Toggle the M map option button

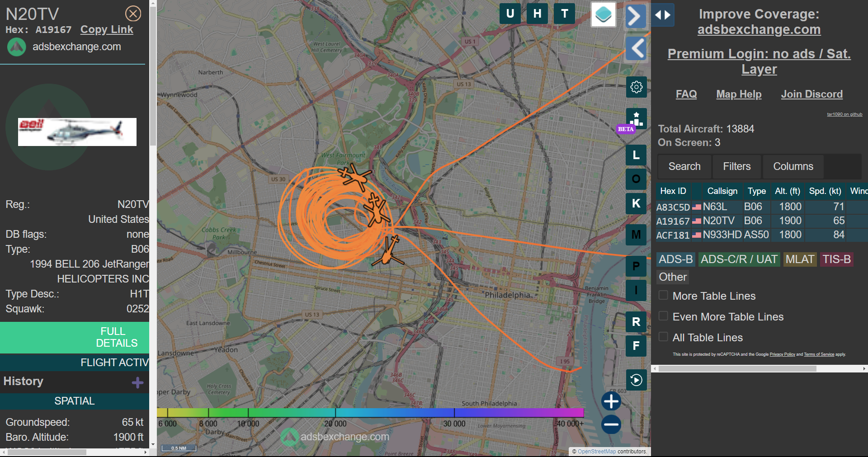coord(636,235)
